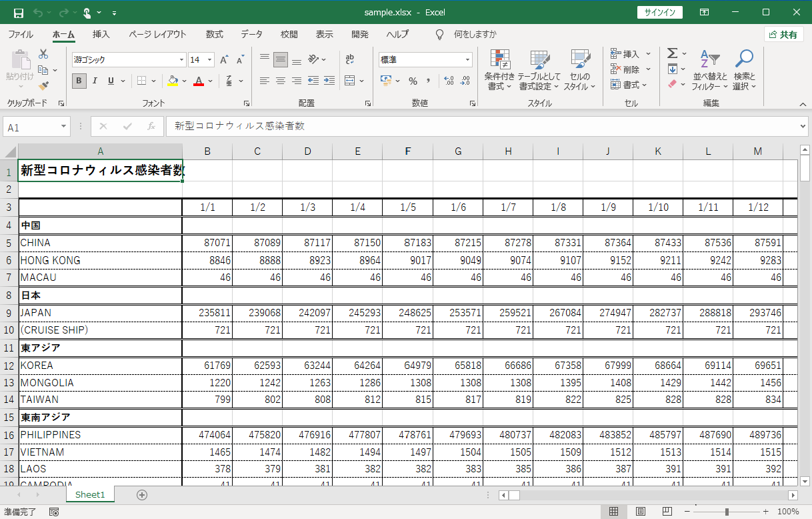
Task: Switch to the 挿入 tab
Action: pyautogui.click(x=101, y=35)
